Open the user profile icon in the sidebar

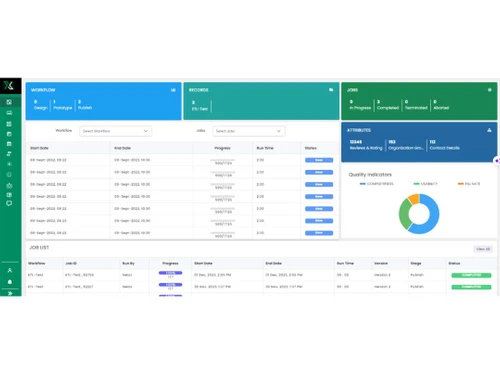pyautogui.click(x=10, y=270)
